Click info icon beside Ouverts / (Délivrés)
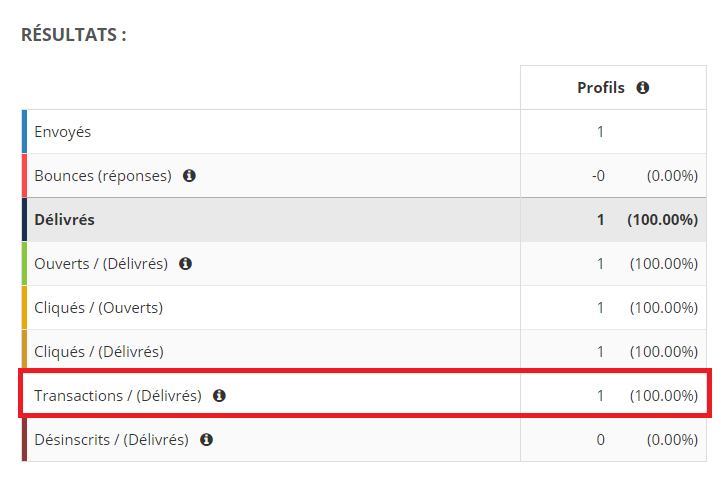Viewport: 721px width, 489px height. click(185, 264)
